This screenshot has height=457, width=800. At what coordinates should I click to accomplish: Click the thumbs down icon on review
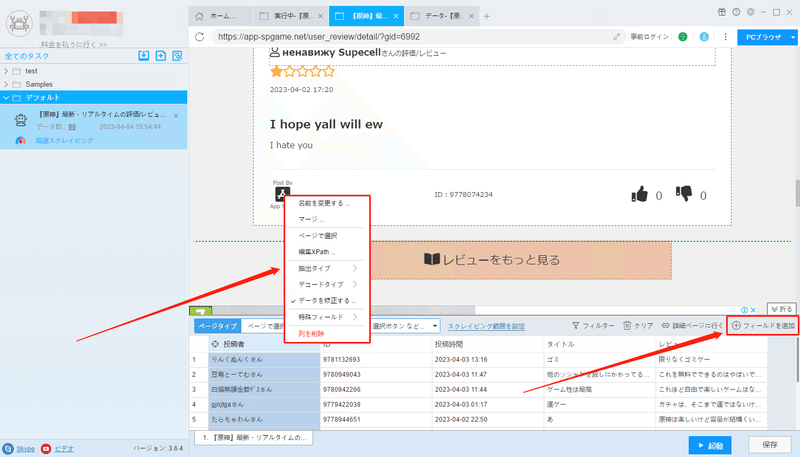[x=684, y=194]
